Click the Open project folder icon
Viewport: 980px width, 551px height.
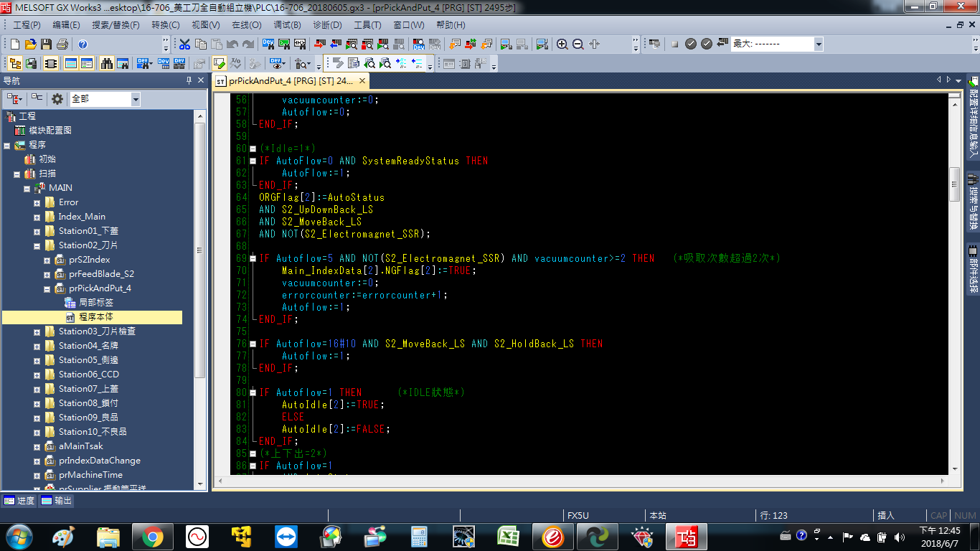30,44
